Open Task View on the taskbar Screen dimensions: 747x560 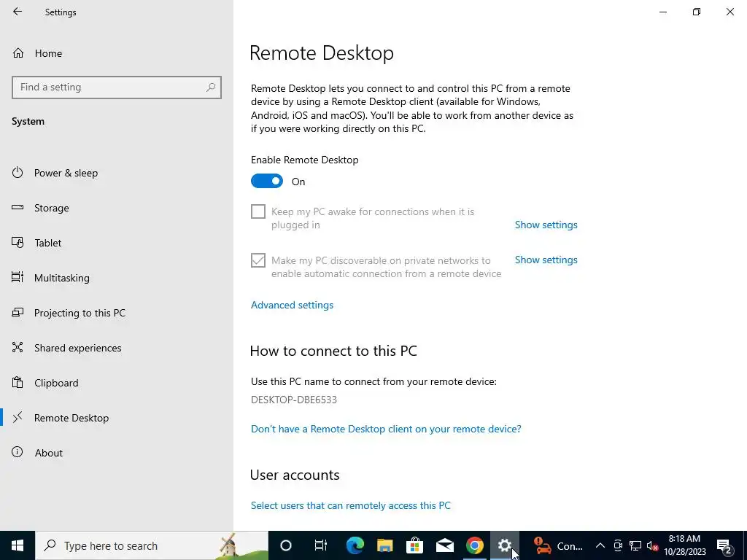point(321,545)
